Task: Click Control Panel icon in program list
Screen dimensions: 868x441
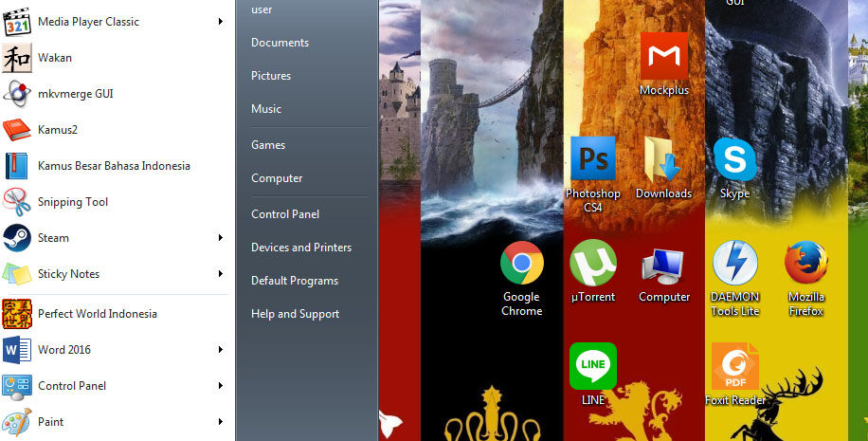Action: (x=17, y=386)
